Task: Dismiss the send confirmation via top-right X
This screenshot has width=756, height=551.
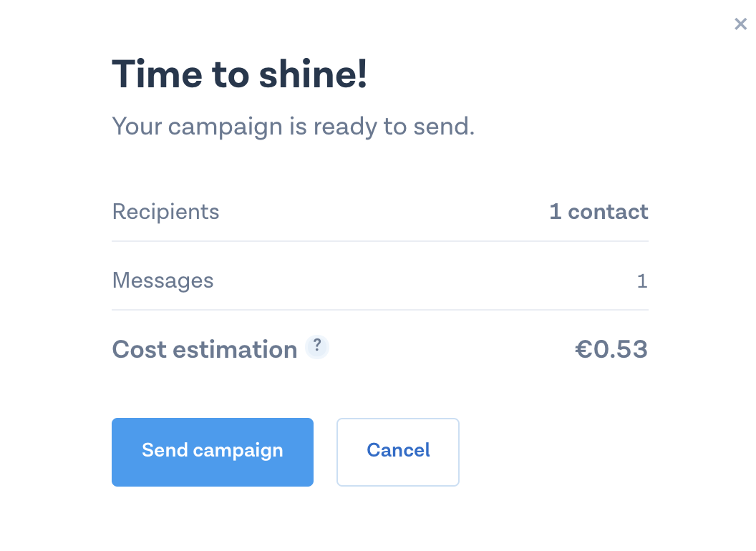Action: pyautogui.click(x=740, y=24)
